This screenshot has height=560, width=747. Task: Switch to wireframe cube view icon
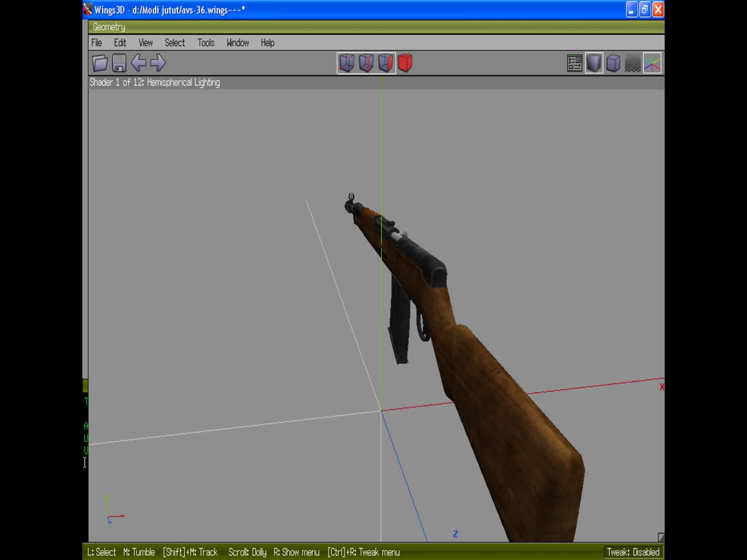coord(613,63)
